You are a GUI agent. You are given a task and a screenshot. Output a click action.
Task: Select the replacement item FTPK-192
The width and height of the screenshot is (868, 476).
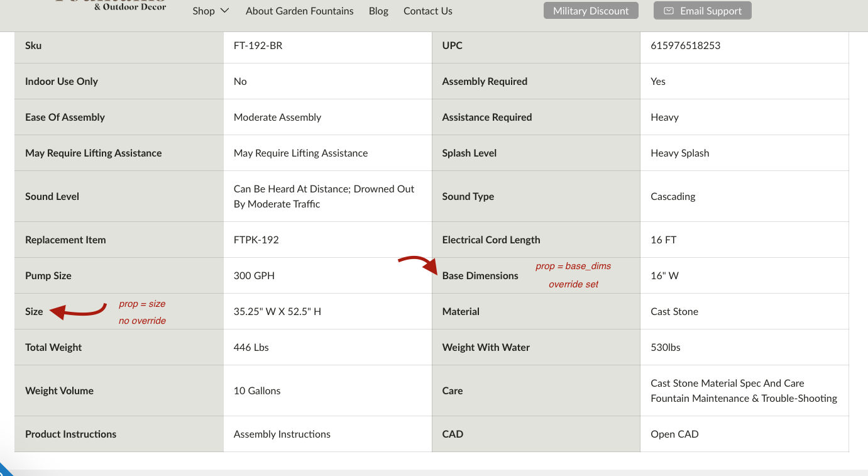256,240
